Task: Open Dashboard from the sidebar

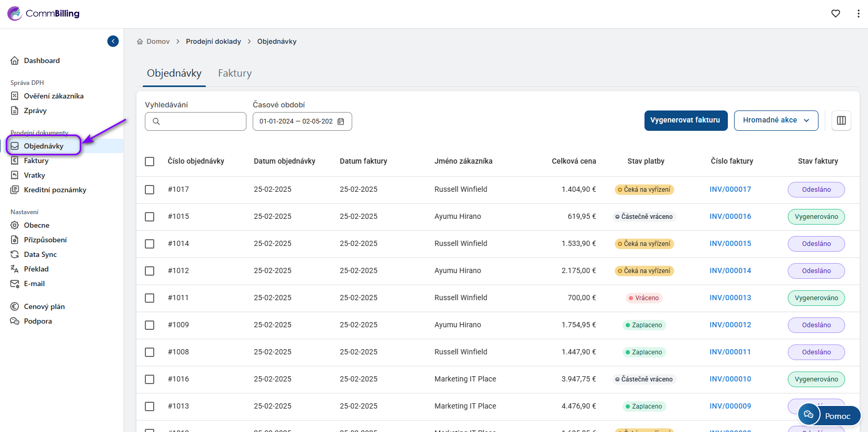Action: click(x=42, y=60)
